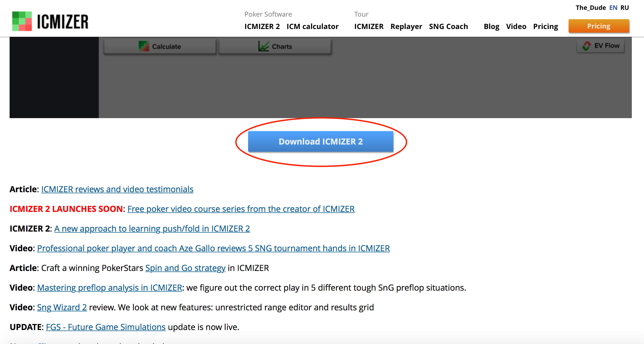Open Spin and Go strategy link
Viewport: 644px width, 344px height.
click(x=185, y=268)
